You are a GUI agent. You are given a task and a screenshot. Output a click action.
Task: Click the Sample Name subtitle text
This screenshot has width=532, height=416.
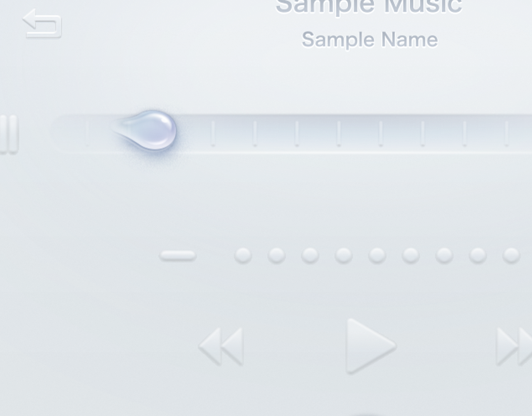tap(369, 40)
